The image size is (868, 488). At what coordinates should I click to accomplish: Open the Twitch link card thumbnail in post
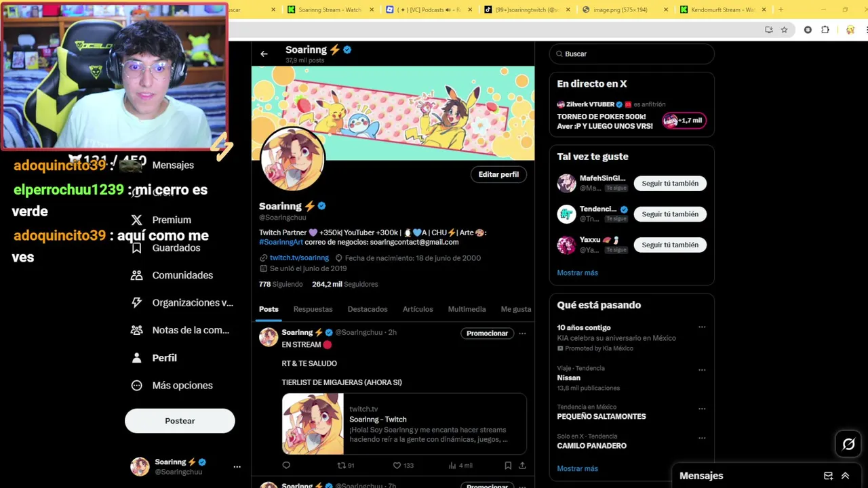coord(313,424)
